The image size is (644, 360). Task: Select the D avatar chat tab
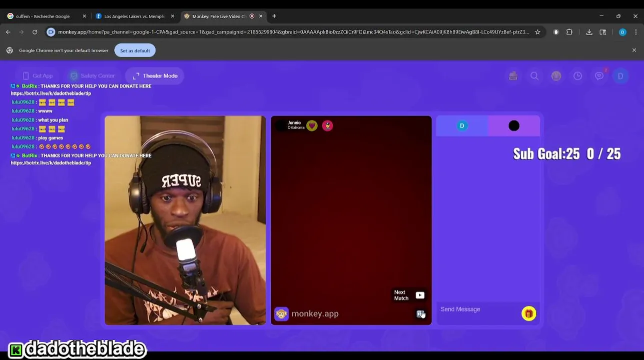[462, 126]
